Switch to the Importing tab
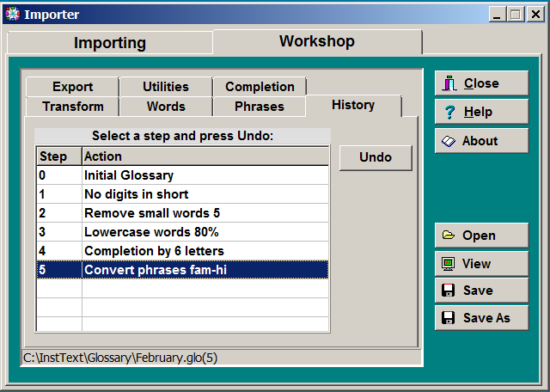550x392 pixels. click(109, 43)
